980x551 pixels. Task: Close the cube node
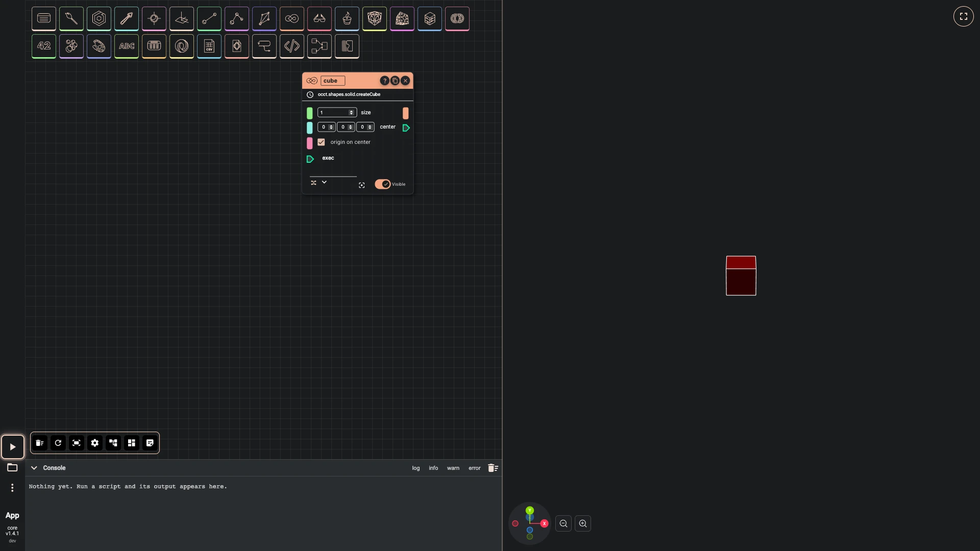pyautogui.click(x=405, y=81)
